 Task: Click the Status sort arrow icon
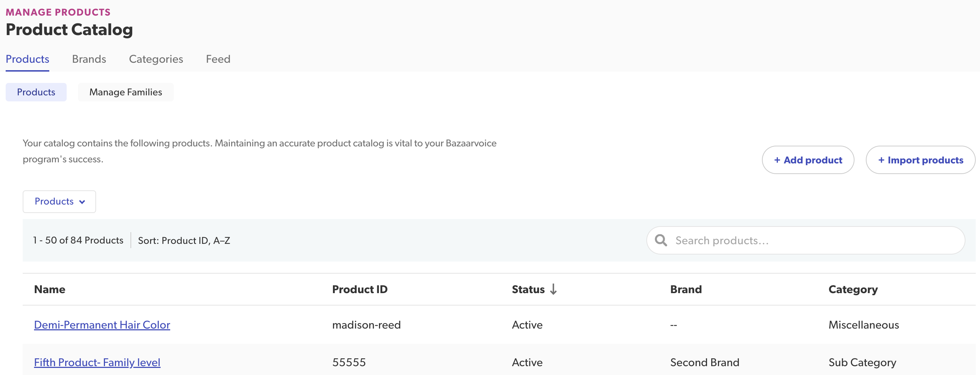coord(553,290)
